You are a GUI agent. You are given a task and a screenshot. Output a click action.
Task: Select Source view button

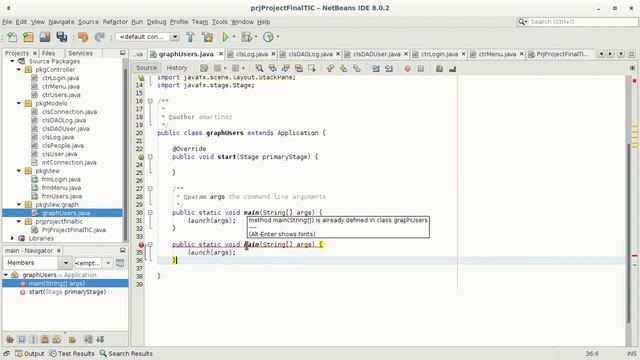[x=146, y=68]
